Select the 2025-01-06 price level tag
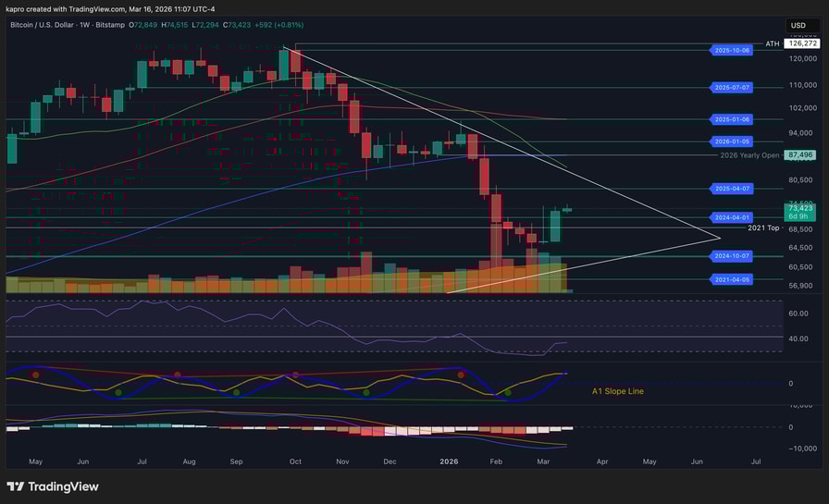This screenshot has width=829, height=504. tap(733, 119)
